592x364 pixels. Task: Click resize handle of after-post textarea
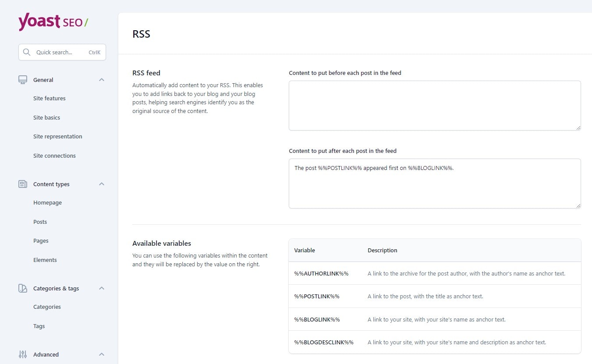[578, 205]
